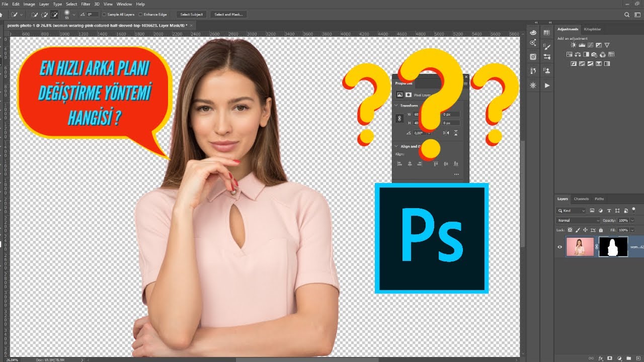Viewport: 644px width, 362px height.
Task: Select the woman layer thumbnail
Action: coord(580,247)
